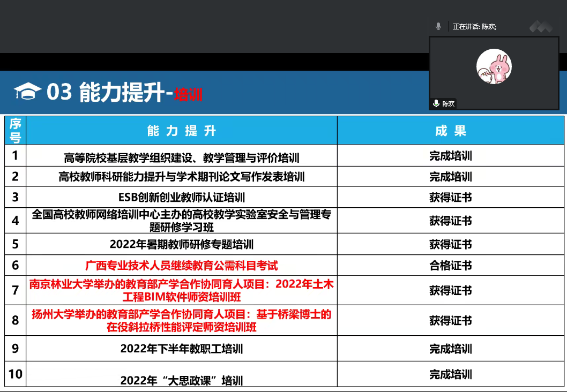Click the green mic icon next to 陈欢
Image resolution: width=567 pixels, height=392 pixels.
(436, 104)
